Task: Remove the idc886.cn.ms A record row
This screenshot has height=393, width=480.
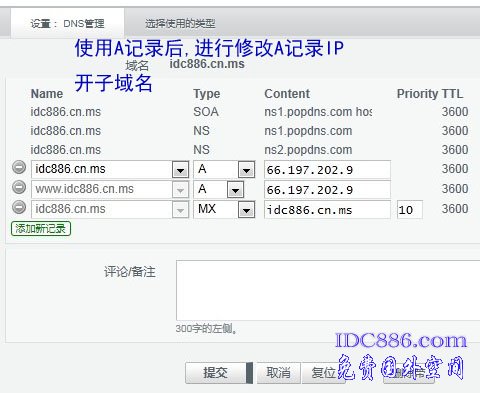Action: coord(19,167)
